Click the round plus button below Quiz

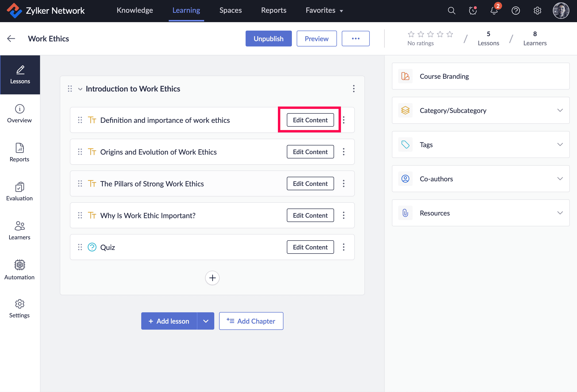[212, 278]
